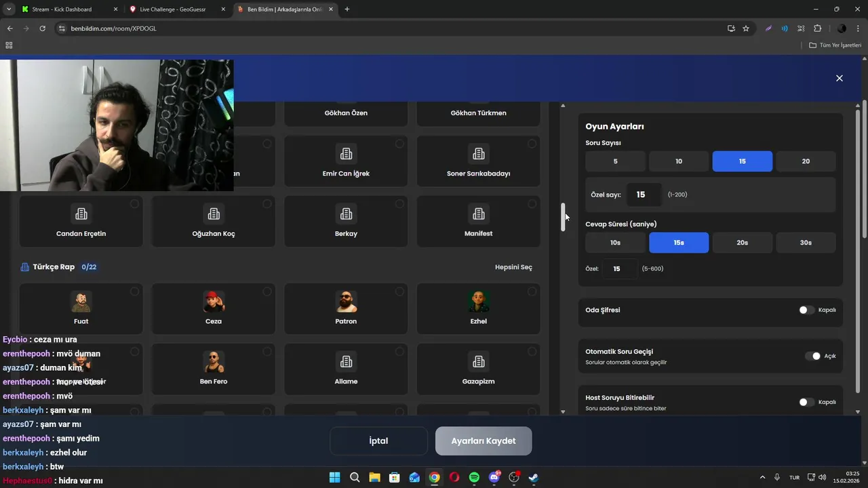Image resolution: width=868 pixels, height=488 pixels.
Task: Click Ayarları Kaydet to save settings
Action: tap(484, 441)
